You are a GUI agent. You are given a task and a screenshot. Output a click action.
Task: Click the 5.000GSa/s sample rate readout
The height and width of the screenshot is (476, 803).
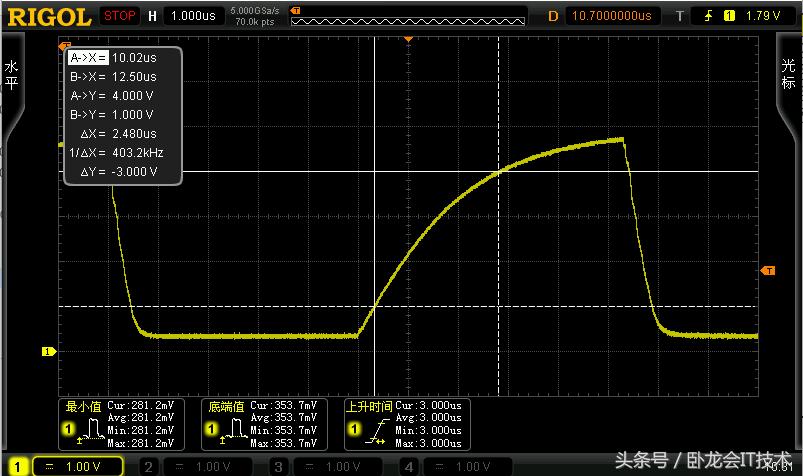coord(255,10)
